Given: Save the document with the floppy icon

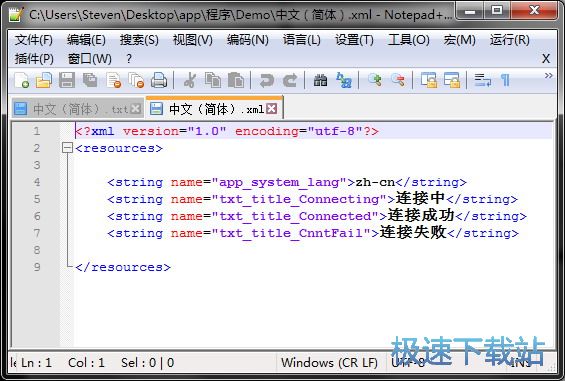Looking at the screenshot, I should 67,80.
